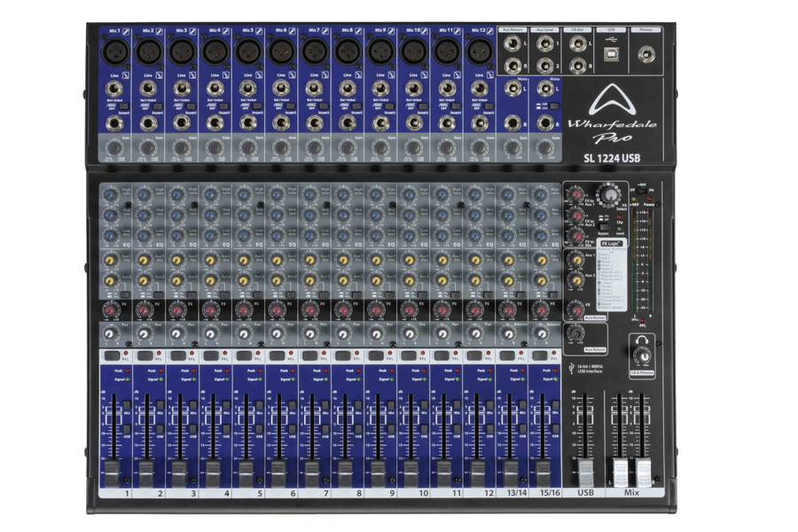This screenshot has width=798, height=532.
Task: Click the CR Out R jack
Action: [577, 66]
